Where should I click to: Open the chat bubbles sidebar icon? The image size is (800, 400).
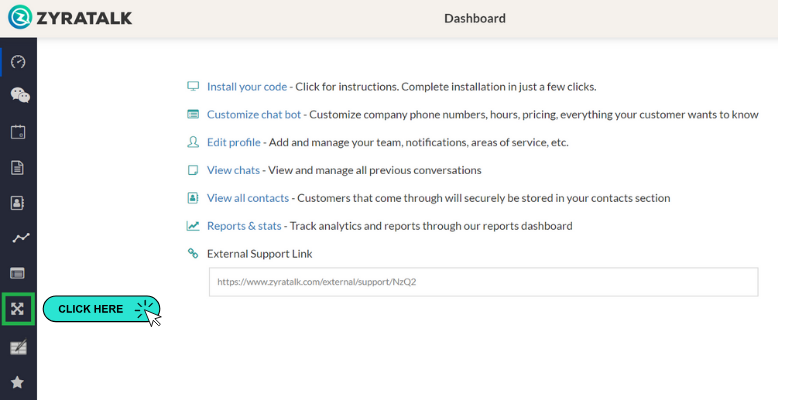click(x=18, y=96)
